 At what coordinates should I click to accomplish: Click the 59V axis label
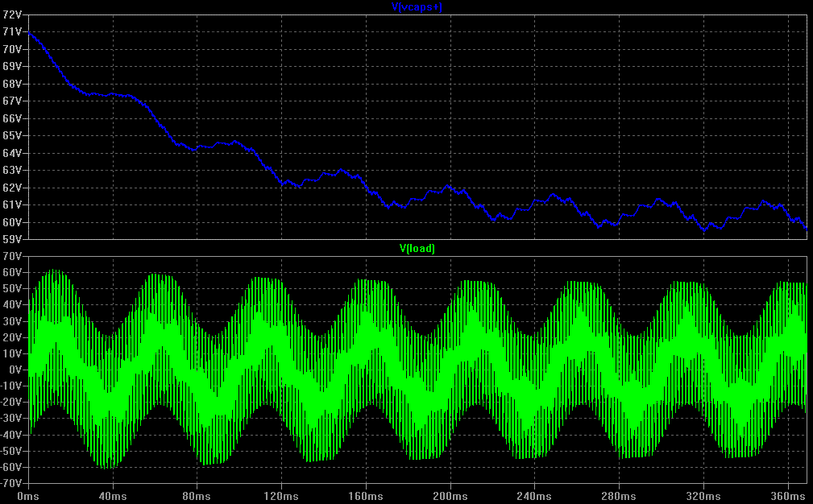coord(12,239)
